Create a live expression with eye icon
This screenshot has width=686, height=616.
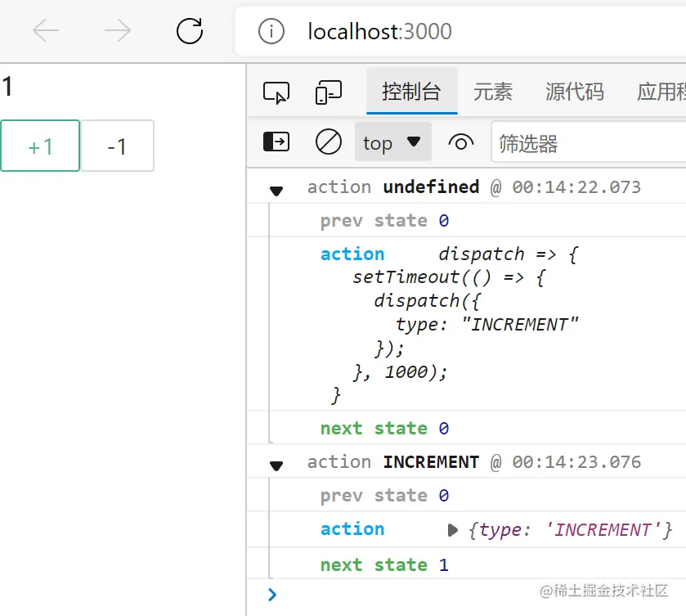(x=460, y=142)
